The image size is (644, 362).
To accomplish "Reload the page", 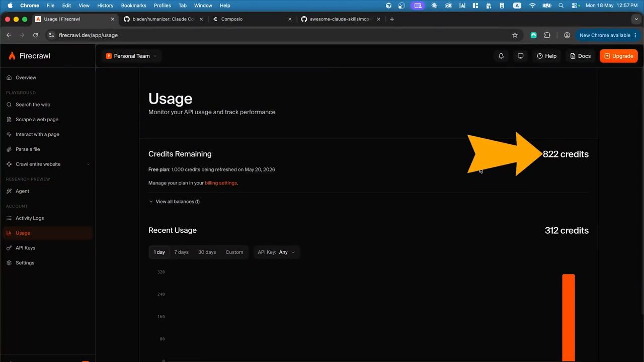I will (x=35, y=35).
